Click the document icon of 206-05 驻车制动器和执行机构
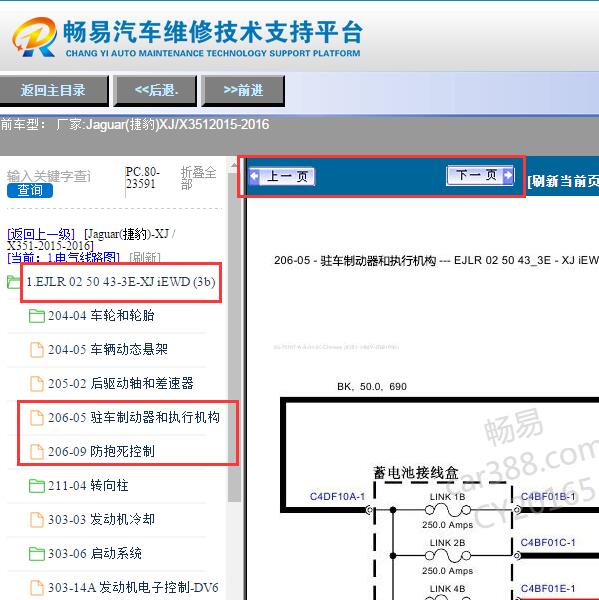Screen dimensions: 599x600 pos(37,418)
